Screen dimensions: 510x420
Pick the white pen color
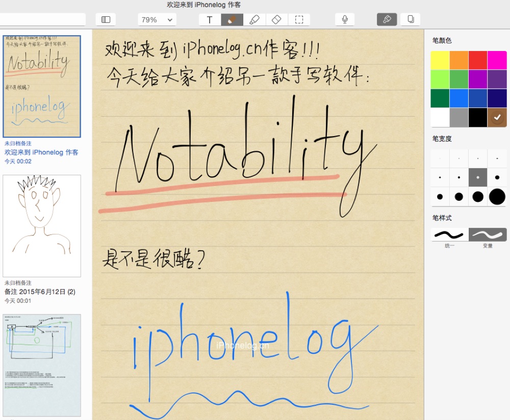tap(440, 117)
